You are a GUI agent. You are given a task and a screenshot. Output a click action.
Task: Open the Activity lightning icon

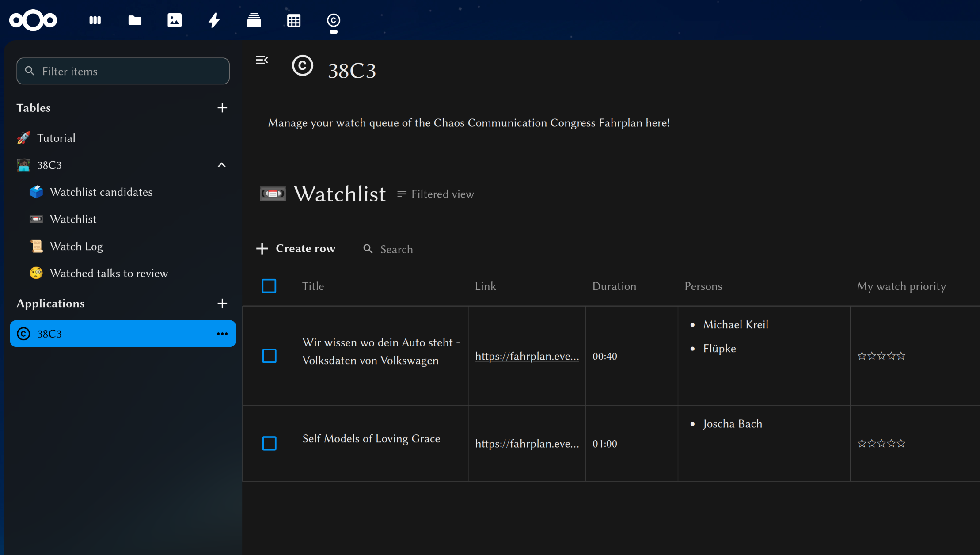[x=214, y=20]
